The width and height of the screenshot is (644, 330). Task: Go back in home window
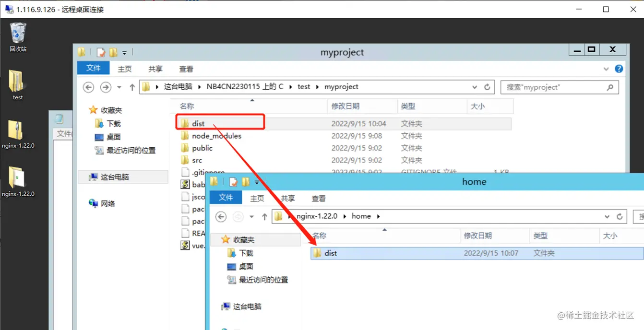click(221, 217)
